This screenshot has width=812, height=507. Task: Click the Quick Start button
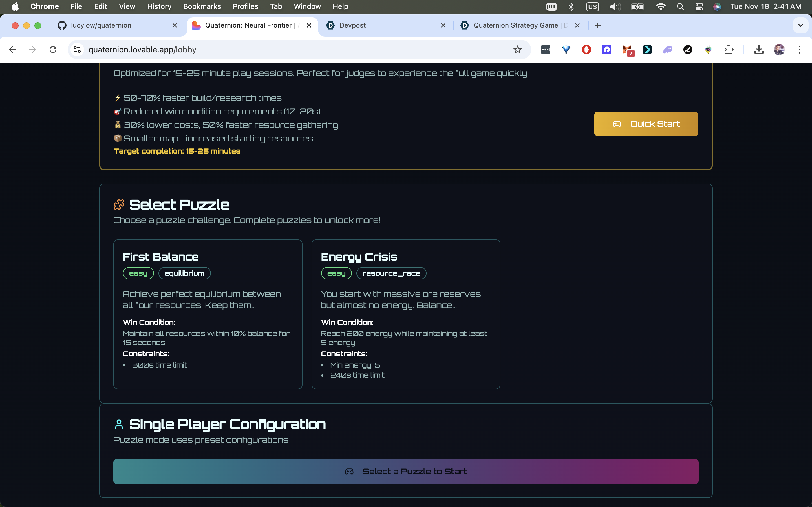[646, 124]
